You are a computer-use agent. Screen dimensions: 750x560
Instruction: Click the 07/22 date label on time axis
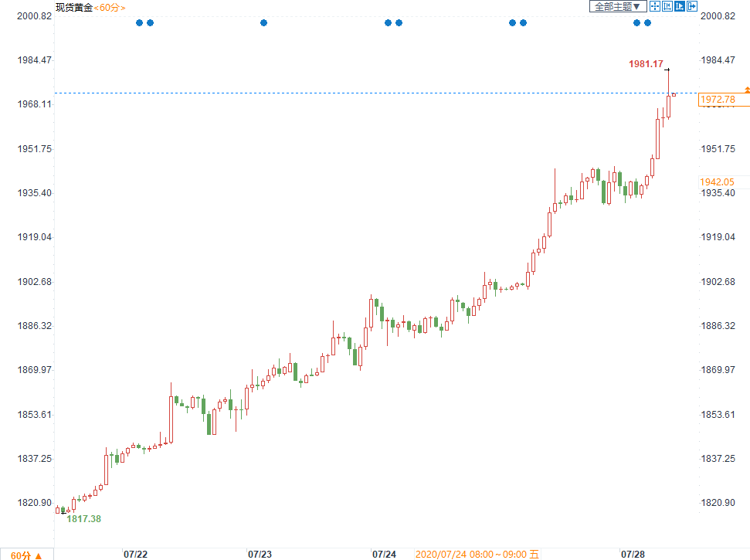[x=135, y=555]
